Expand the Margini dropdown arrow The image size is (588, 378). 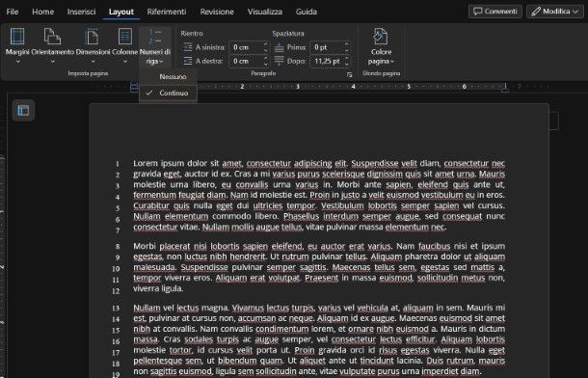(17, 62)
